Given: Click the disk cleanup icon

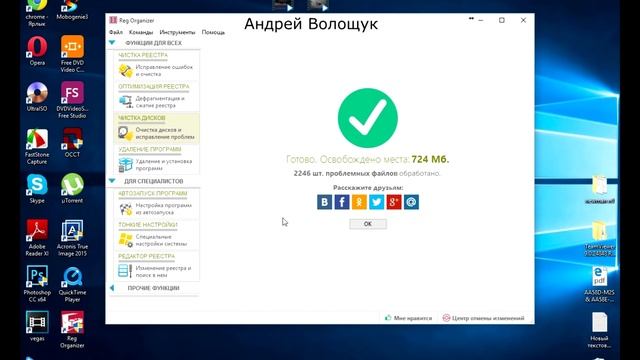Looking at the screenshot, I should click(x=126, y=133).
